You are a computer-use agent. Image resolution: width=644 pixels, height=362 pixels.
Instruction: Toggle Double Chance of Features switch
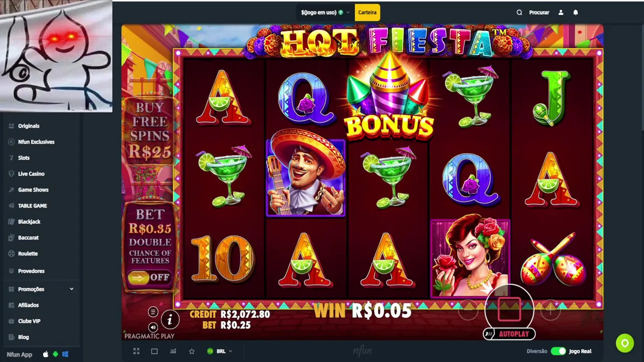point(149,277)
